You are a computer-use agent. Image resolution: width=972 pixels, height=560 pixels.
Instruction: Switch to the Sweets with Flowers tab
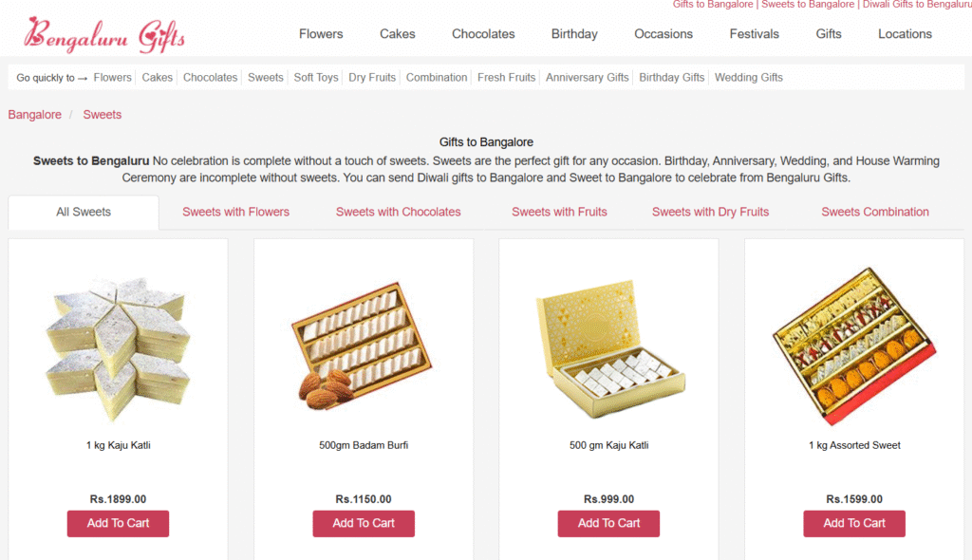coord(236,212)
